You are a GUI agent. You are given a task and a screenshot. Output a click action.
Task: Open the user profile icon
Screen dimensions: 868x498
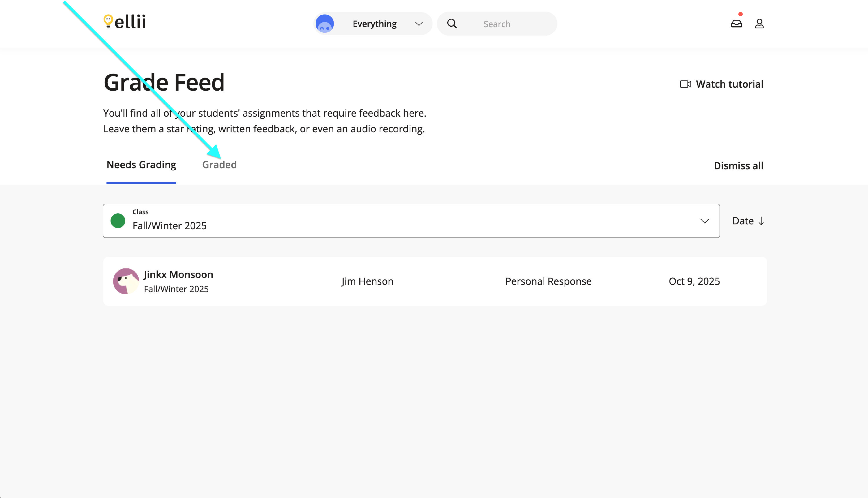pos(759,24)
